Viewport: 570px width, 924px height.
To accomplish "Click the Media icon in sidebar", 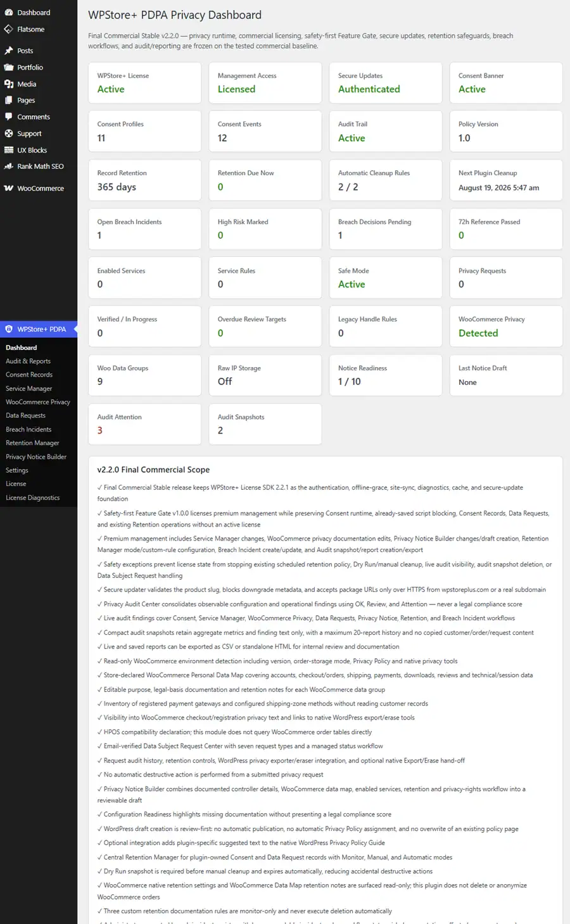I will tap(9, 84).
